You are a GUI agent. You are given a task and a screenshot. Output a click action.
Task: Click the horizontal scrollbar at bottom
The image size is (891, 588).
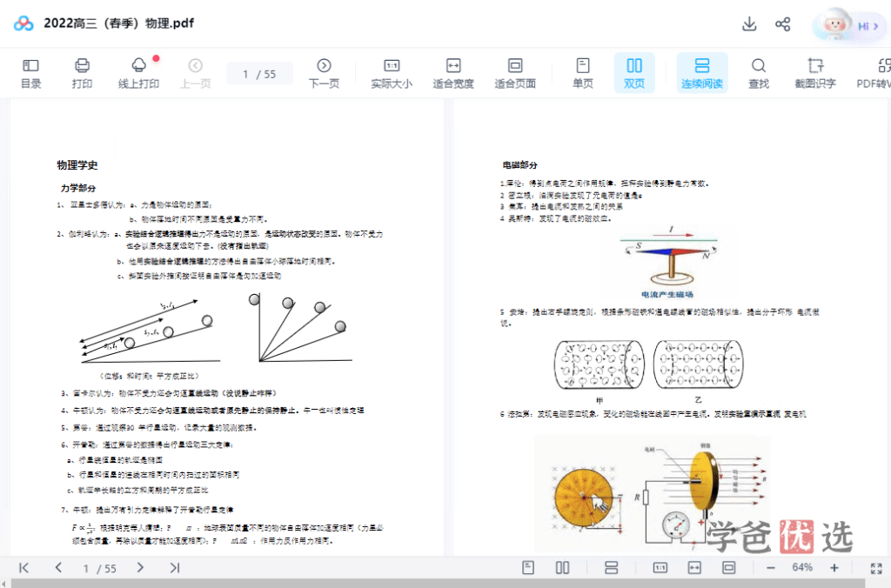(x=438, y=584)
